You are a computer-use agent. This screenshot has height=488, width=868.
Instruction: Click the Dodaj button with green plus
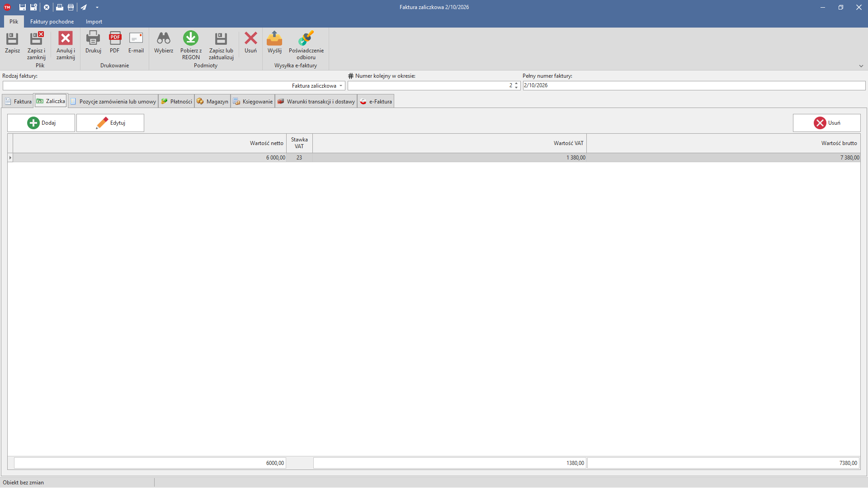41,123
